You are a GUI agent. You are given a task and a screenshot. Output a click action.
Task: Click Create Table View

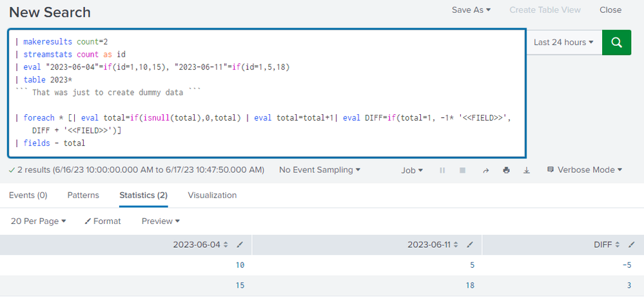click(545, 10)
